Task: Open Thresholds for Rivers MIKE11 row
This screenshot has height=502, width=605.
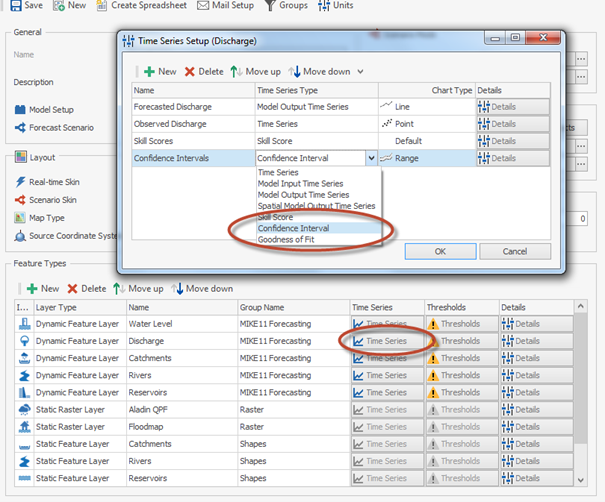Action: click(462, 375)
